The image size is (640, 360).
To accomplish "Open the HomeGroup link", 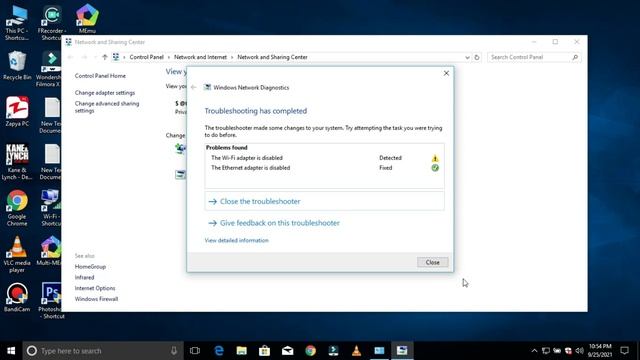I will (x=90, y=267).
